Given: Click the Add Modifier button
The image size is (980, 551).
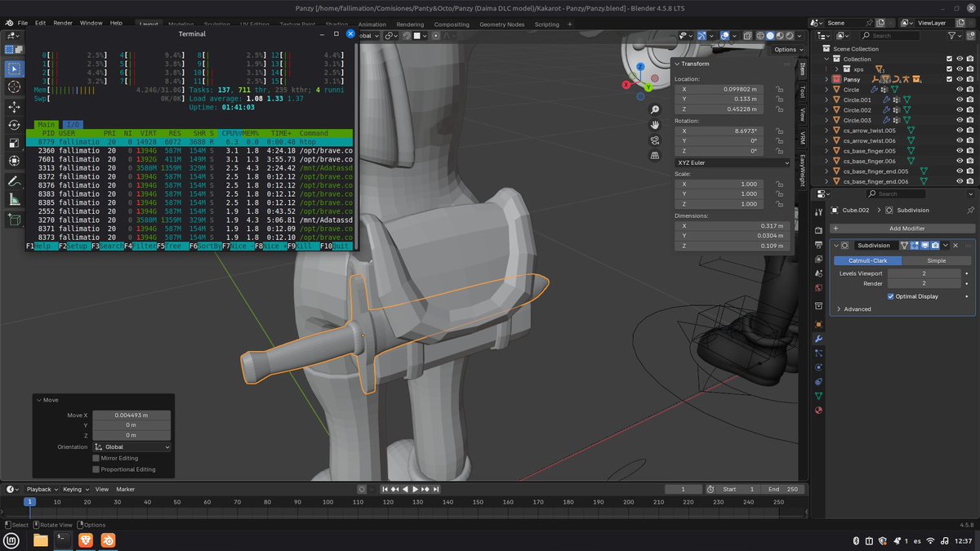Looking at the screenshot, I should [x=902, y=229].
